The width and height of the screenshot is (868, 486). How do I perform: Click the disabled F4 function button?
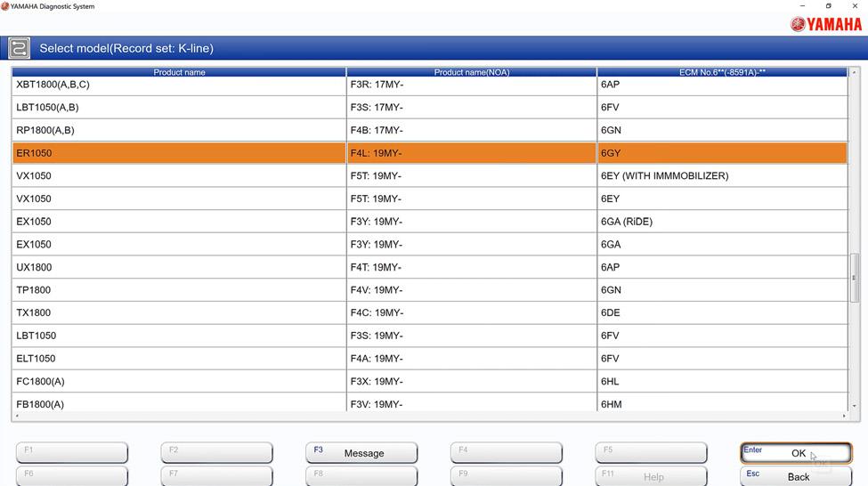pyautogui.click(x=507, y=453)
